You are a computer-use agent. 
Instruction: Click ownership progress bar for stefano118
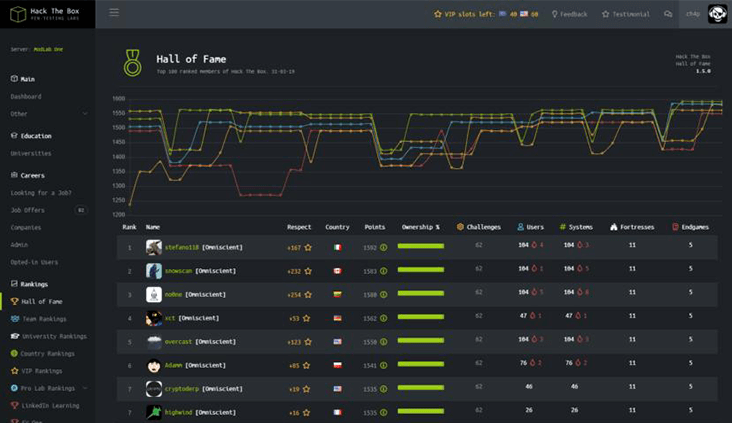(421, 246)
